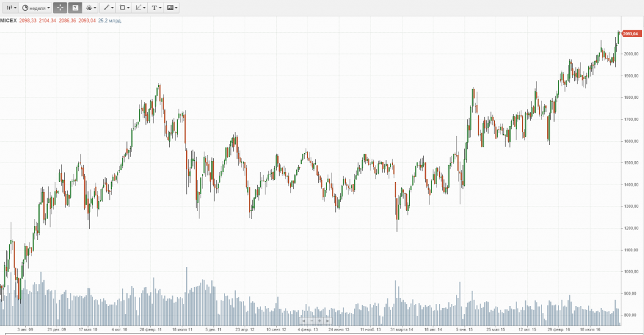The width and height of the screenshot is (644, 335).
Task: Select the rectangle shape tool
Action: [124, 8]
